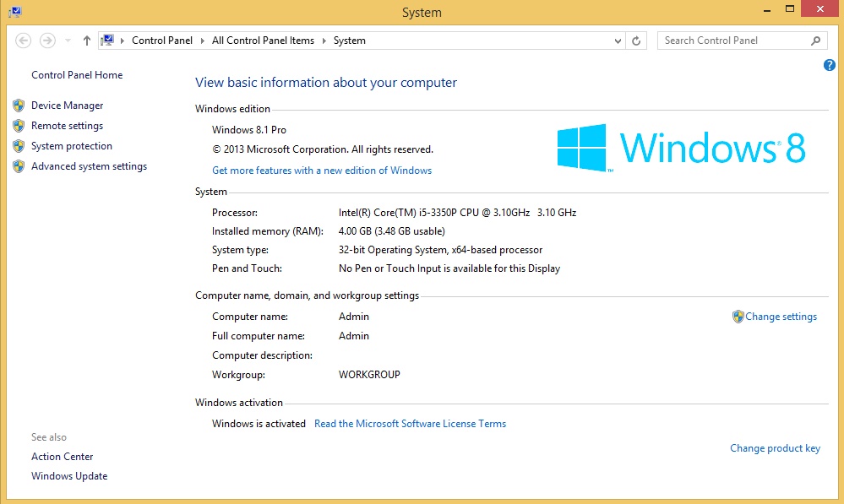844x504 pixels.
Task: Click Get more features with a new edition link
Action: 322,171
